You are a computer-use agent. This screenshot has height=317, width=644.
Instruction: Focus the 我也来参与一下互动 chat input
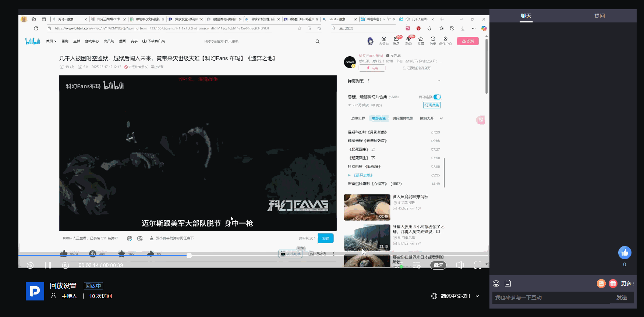point(551,298)
